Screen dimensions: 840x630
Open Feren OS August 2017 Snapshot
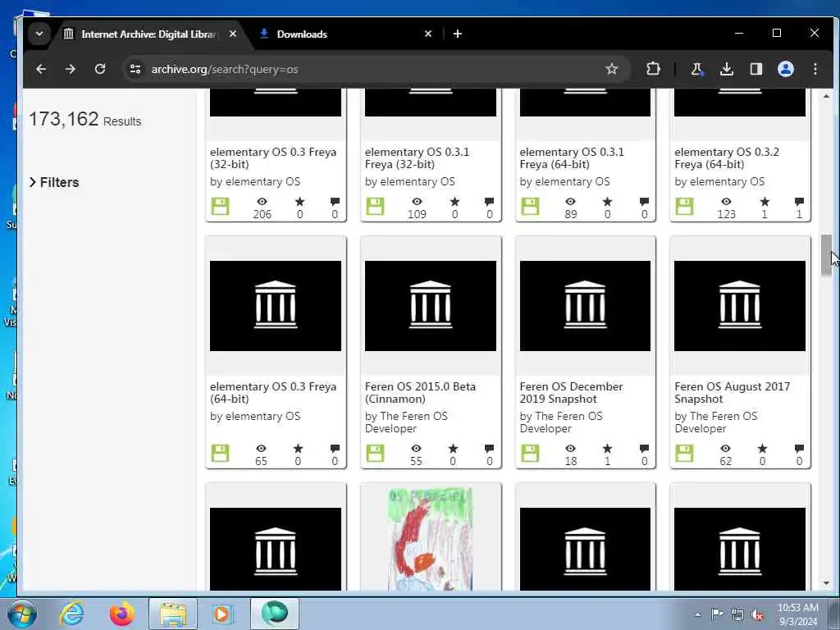[x=732, y=393]
